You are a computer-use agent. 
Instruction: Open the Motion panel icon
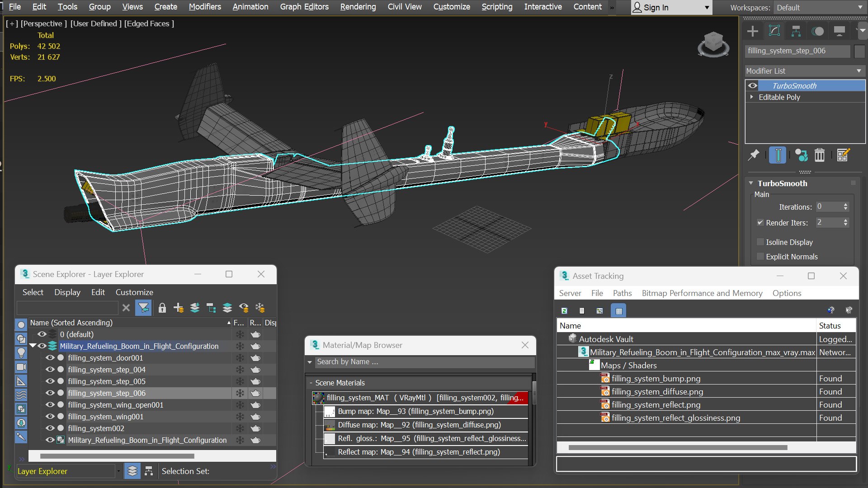[x=818, y=31]
